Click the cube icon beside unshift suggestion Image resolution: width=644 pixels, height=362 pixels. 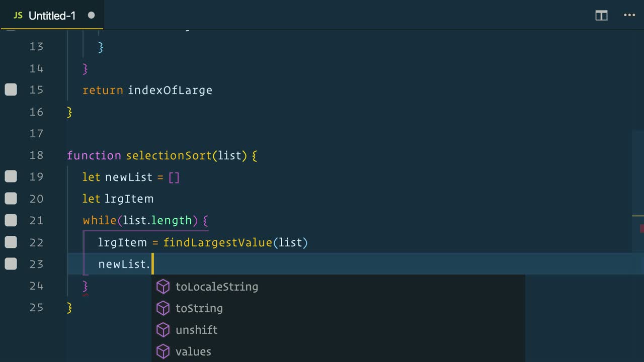coord(163,330)
